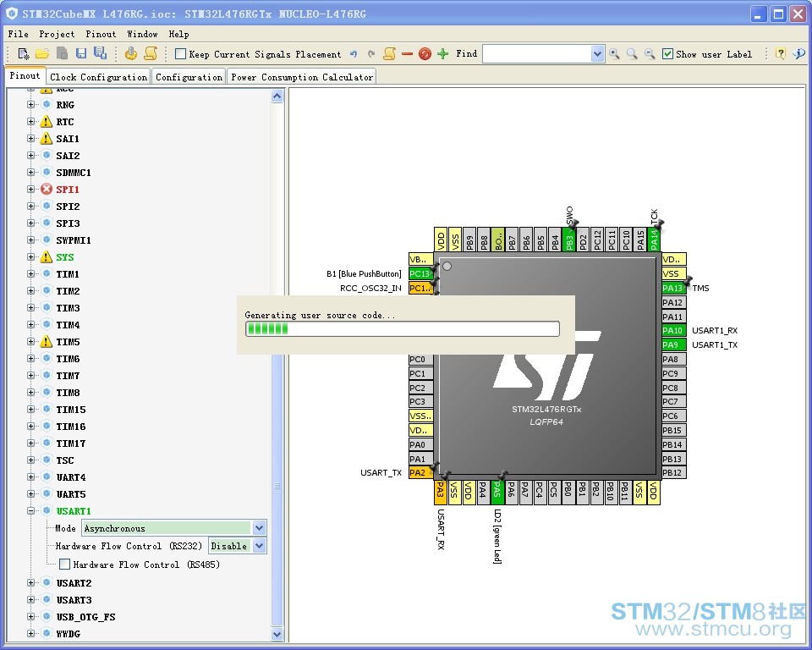812x650 pixels.
Task: Select orange pin PA2 on the chip
Action: click(420, 473)
